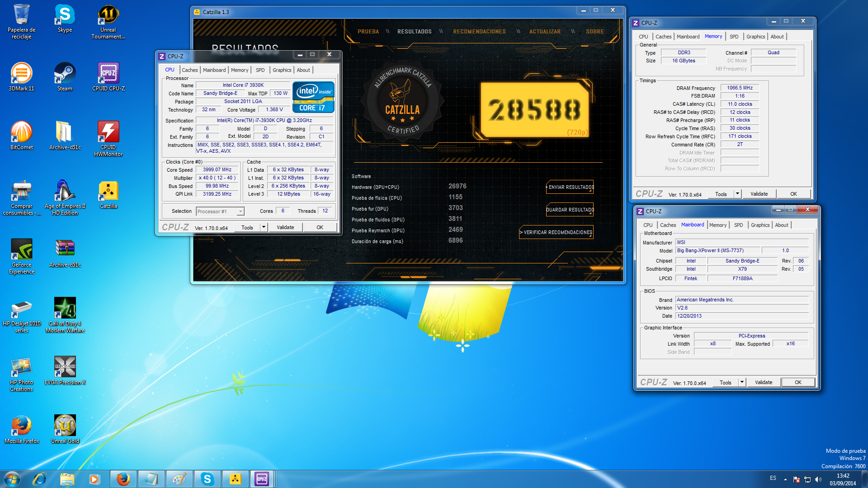Open CPU tab in bottom-right CPU-Z window
Screen dimensions: 868x488
pos(648,225)
